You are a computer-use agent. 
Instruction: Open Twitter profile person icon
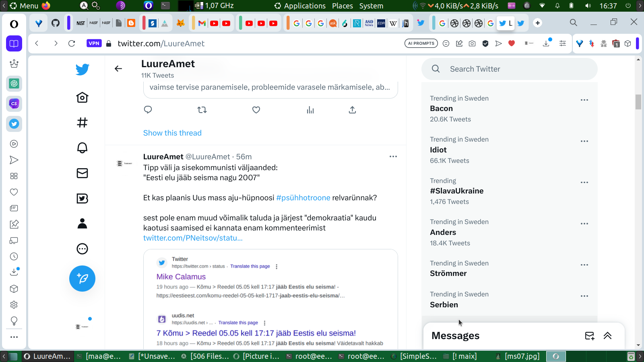coord(82,223)
